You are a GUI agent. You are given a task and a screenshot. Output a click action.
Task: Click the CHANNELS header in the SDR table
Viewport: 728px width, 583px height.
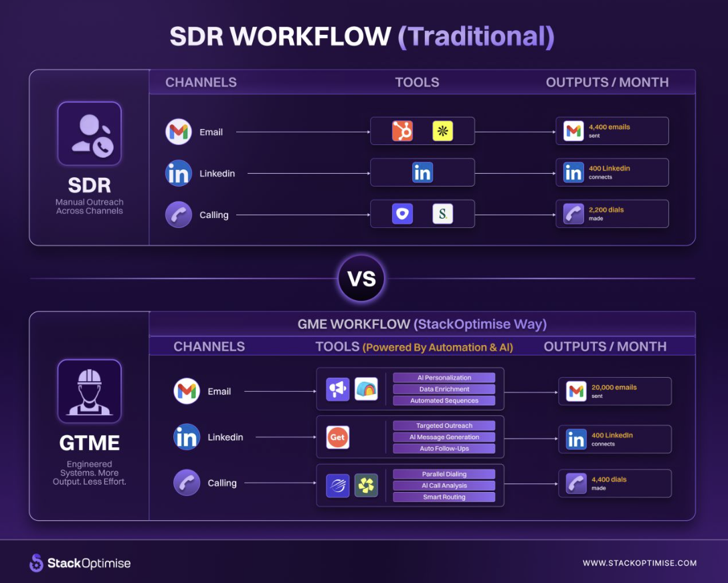(x=201, y=82)
